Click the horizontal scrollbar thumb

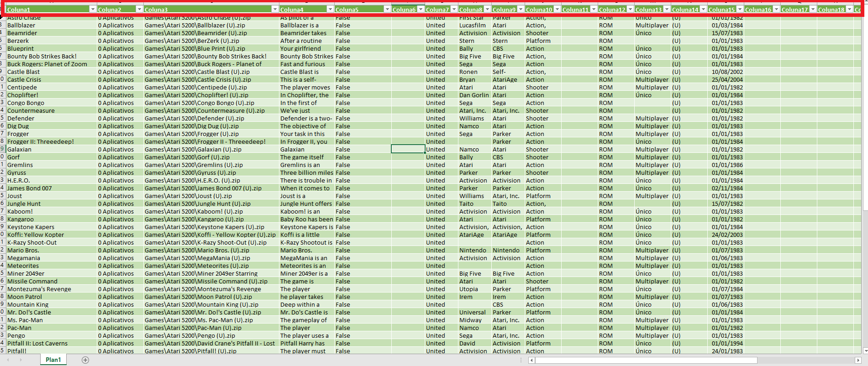tap(646, 361)
